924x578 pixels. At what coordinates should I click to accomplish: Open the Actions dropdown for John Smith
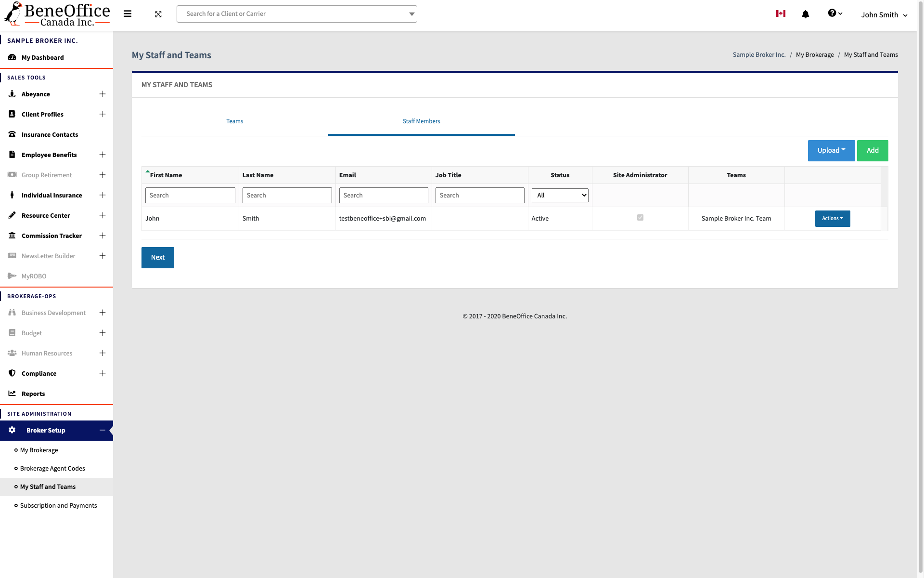pyautogui.click(x=832, y=219)
